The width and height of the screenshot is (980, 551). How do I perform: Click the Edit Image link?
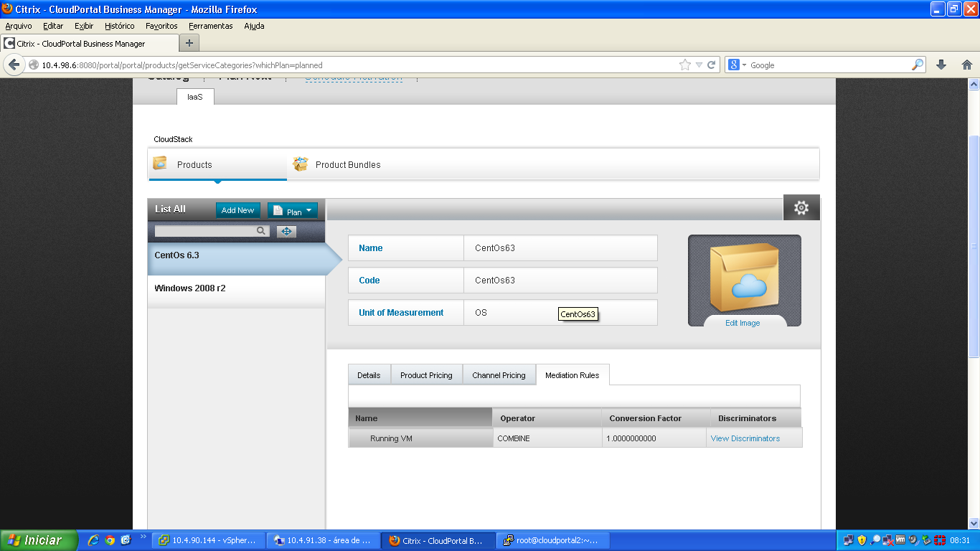(x=743, y=323)
